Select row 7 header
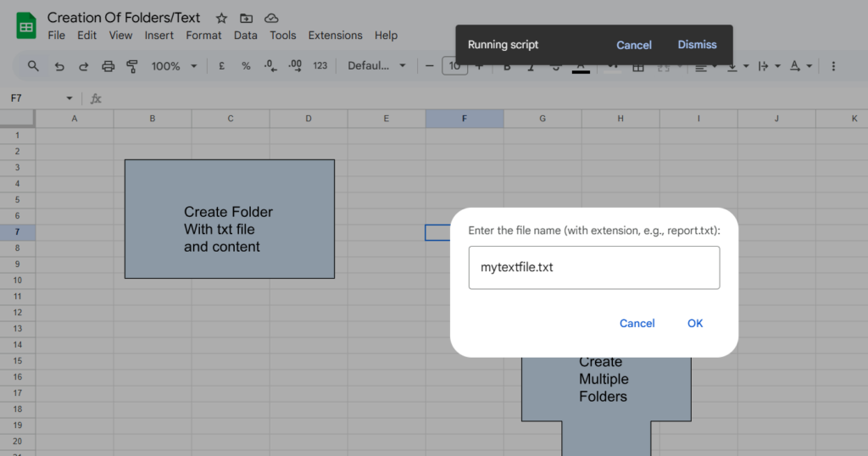Screen dimensions: 868x456 (17, 232)
